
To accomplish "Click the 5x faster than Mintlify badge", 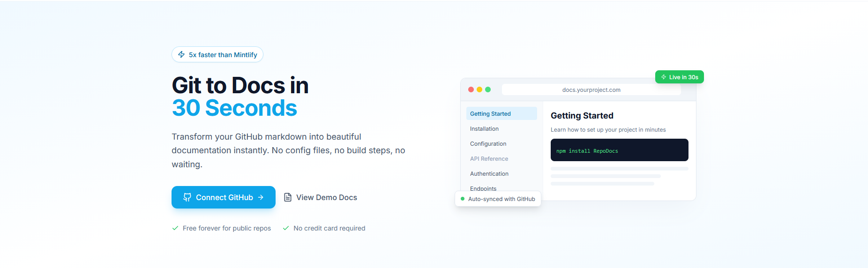I will pyautogui.click(x=217, y=55).
